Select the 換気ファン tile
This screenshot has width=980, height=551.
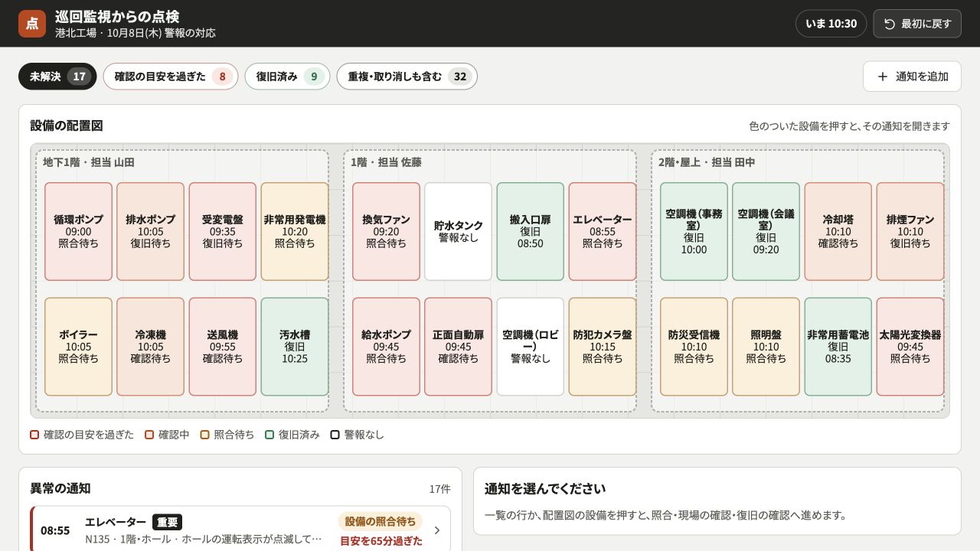coord(387,231)
